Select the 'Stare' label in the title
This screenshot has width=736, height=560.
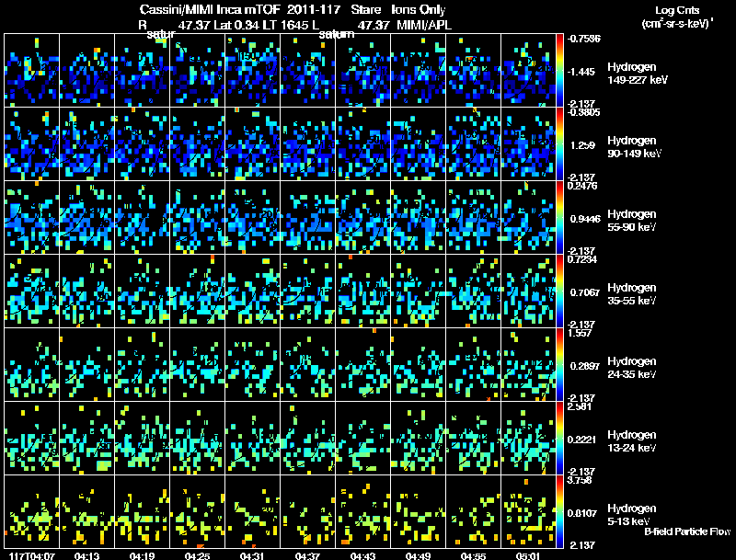click(365, 9)
